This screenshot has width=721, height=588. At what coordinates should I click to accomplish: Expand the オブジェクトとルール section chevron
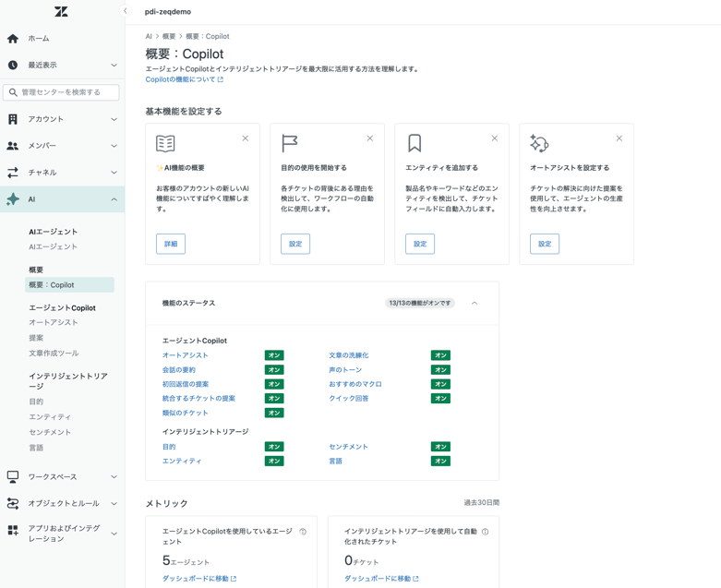[114, 504]
